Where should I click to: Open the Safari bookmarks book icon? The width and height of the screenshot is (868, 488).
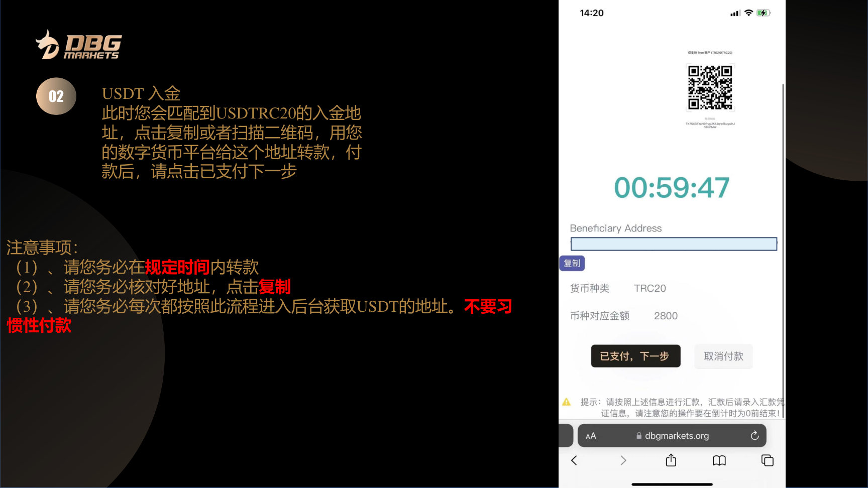(719, 460)
